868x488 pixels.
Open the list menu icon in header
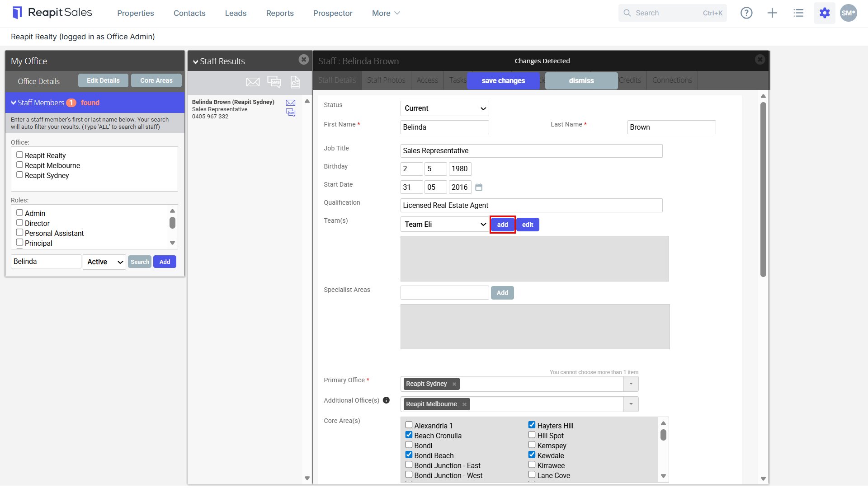pyautogui.click(x=798, y=13)
